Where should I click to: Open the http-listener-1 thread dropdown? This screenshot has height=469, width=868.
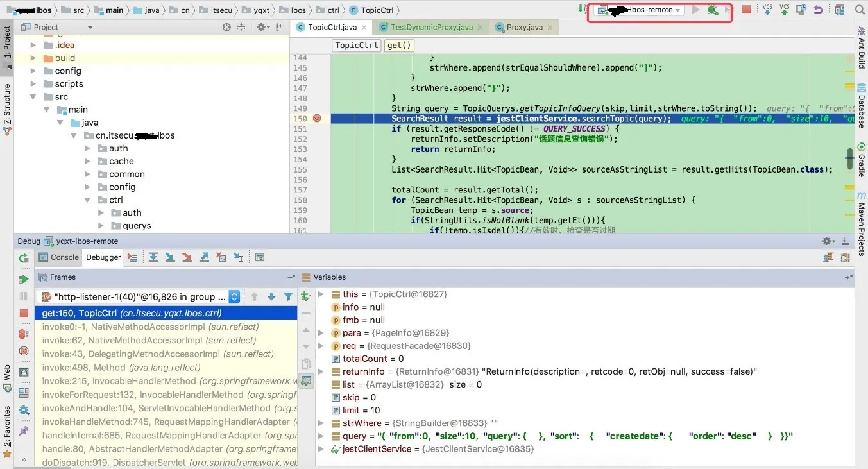click(139, 296)
